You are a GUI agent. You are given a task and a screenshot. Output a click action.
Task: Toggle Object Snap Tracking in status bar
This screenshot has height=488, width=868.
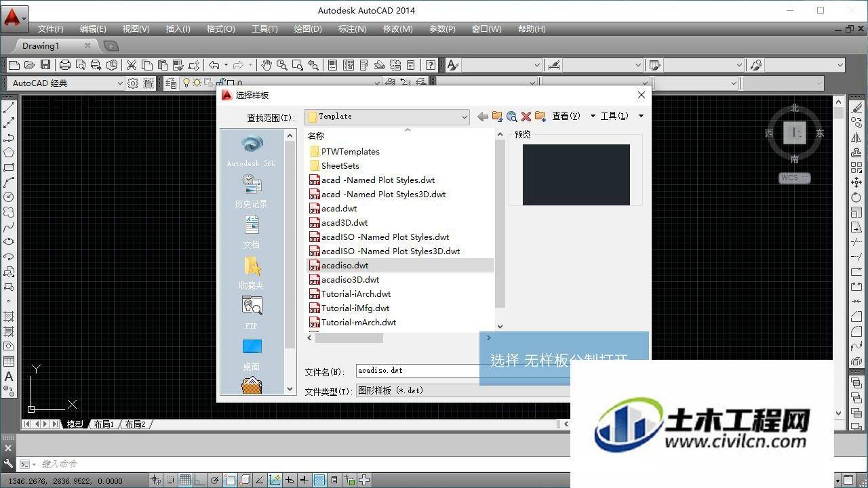tap(260, 481)
